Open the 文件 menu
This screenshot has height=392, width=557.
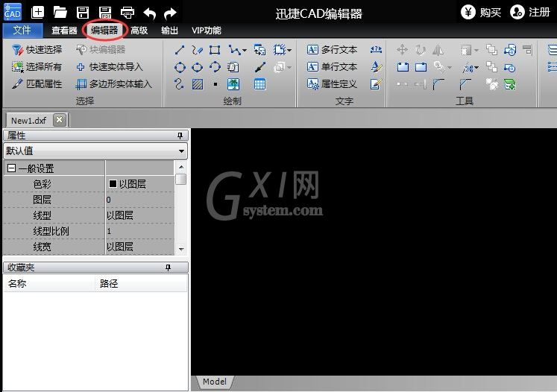click(22, 31)
